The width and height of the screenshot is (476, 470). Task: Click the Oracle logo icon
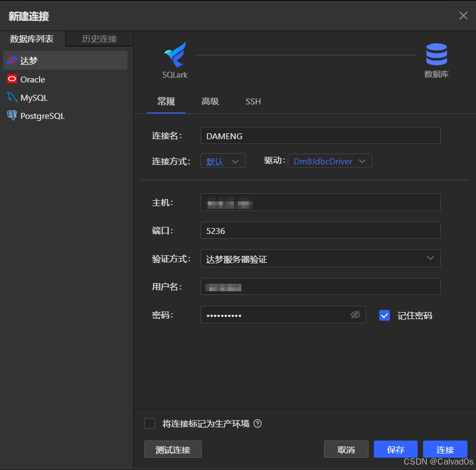(x=12, y=79)
